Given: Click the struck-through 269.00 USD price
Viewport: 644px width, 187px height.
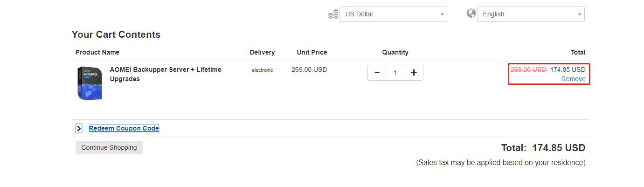Looking at the screenshot, I should tap(528, 69).
